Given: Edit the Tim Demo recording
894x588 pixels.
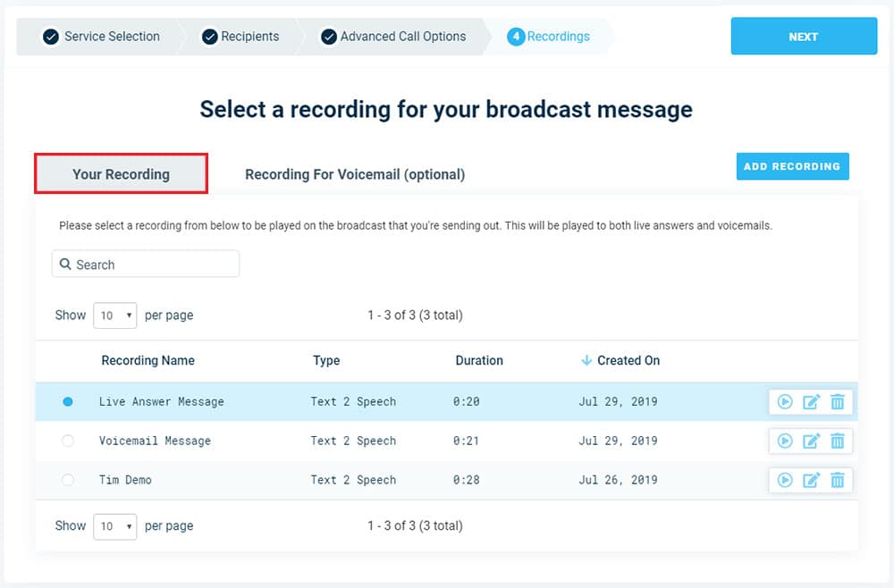Looking at the screenshot, I should 811,480.
